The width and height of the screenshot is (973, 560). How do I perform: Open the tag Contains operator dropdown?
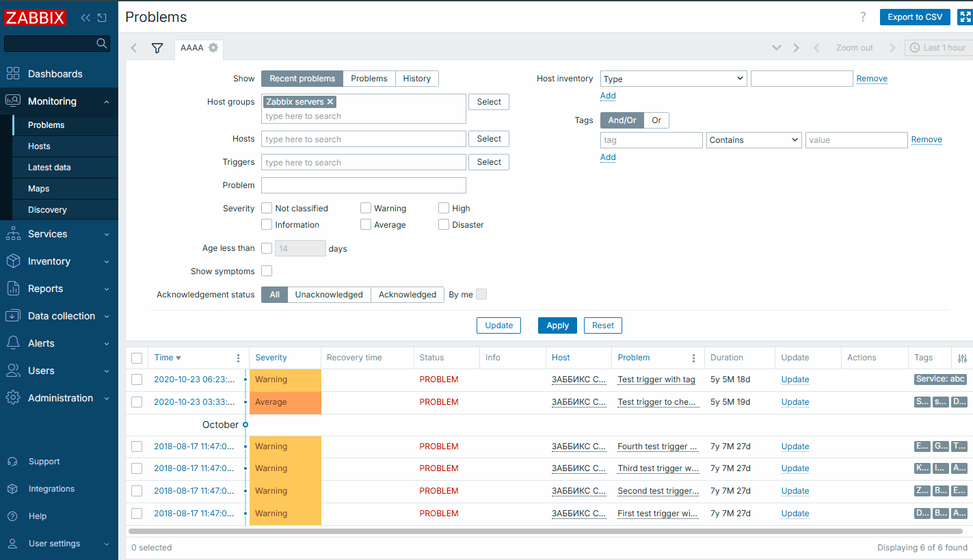click(x=754, y=140)
